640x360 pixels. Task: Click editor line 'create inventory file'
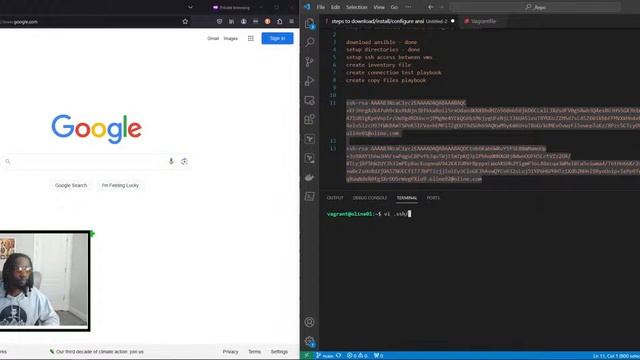tap(378, 65)
